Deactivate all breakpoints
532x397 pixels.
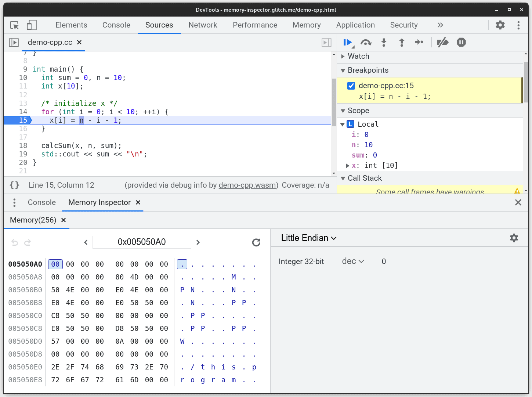point(443,42)
